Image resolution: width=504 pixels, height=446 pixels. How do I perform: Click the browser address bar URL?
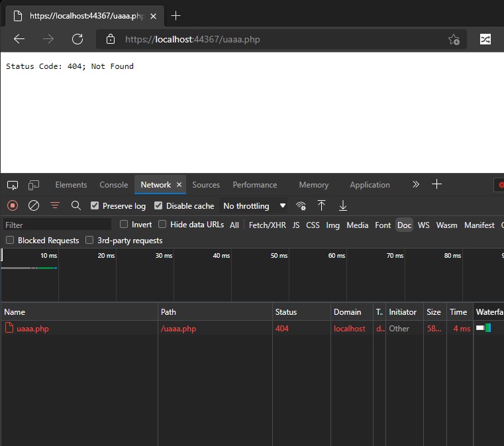click(193, 39)
